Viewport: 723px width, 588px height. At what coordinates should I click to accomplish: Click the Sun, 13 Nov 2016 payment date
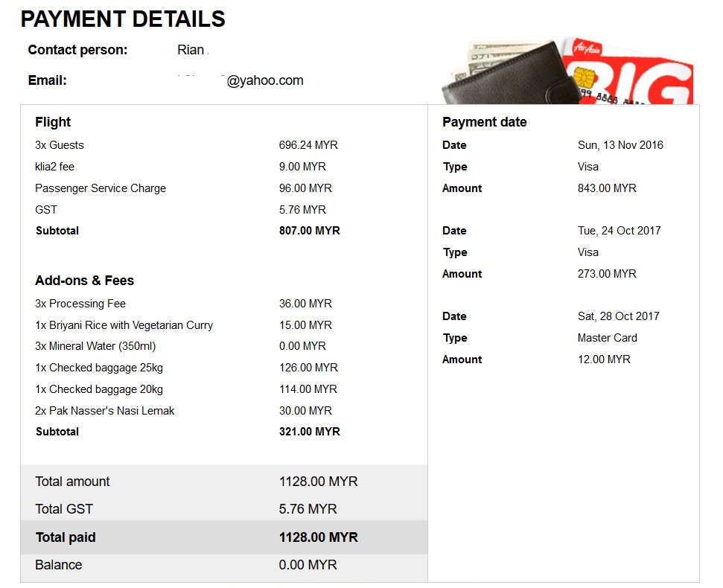click(x=620, y=145)
